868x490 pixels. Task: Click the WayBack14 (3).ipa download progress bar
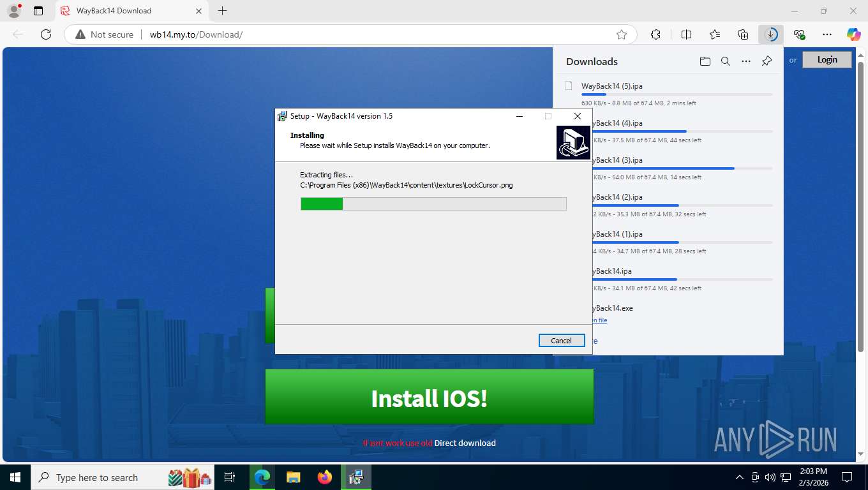coord(682,168)
